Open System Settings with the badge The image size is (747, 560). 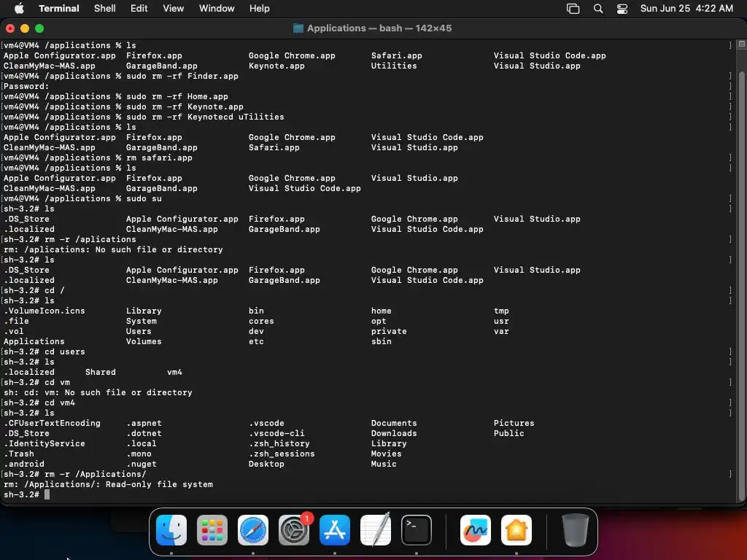coord(294,530)
